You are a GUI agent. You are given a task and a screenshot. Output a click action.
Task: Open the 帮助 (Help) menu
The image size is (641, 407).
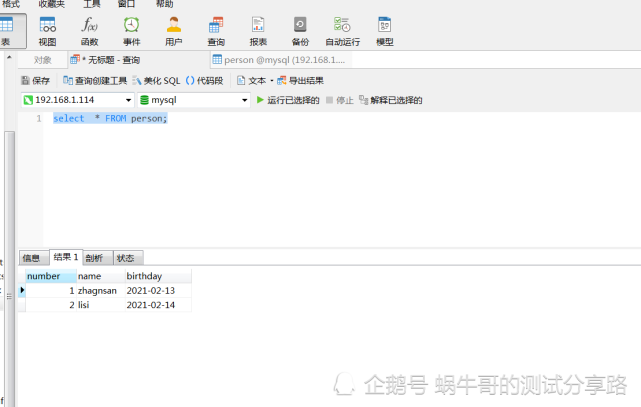(x=164, y=4)
